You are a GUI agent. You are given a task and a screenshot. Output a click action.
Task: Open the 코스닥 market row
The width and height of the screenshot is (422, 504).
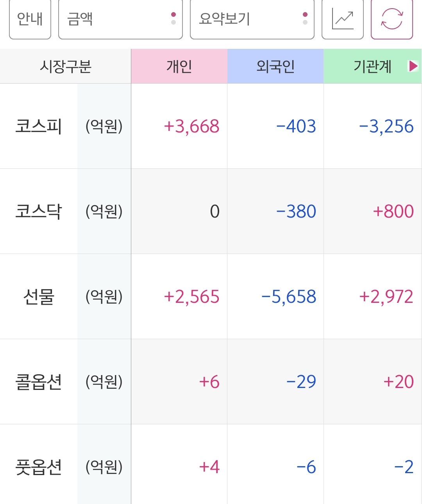pos(211,211)
